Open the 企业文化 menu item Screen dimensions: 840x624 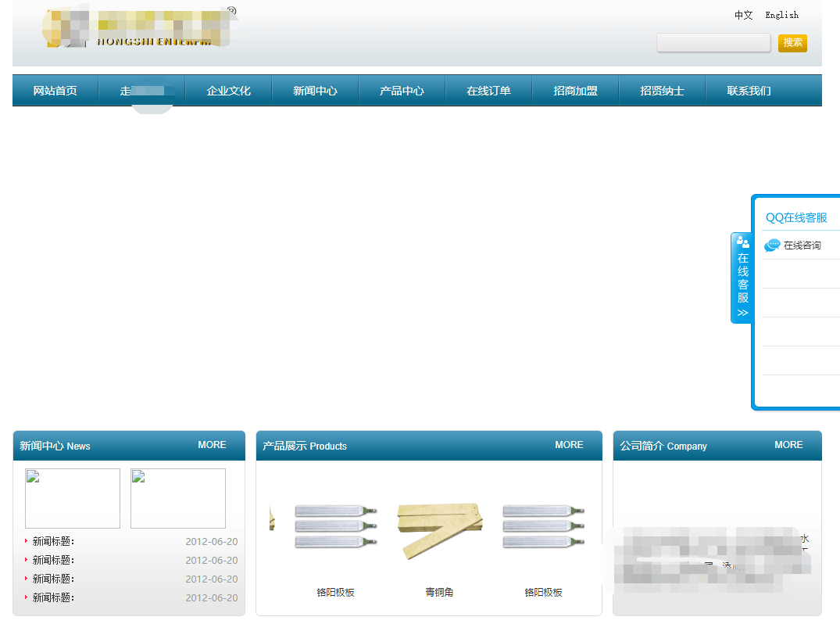coord(228,91)
